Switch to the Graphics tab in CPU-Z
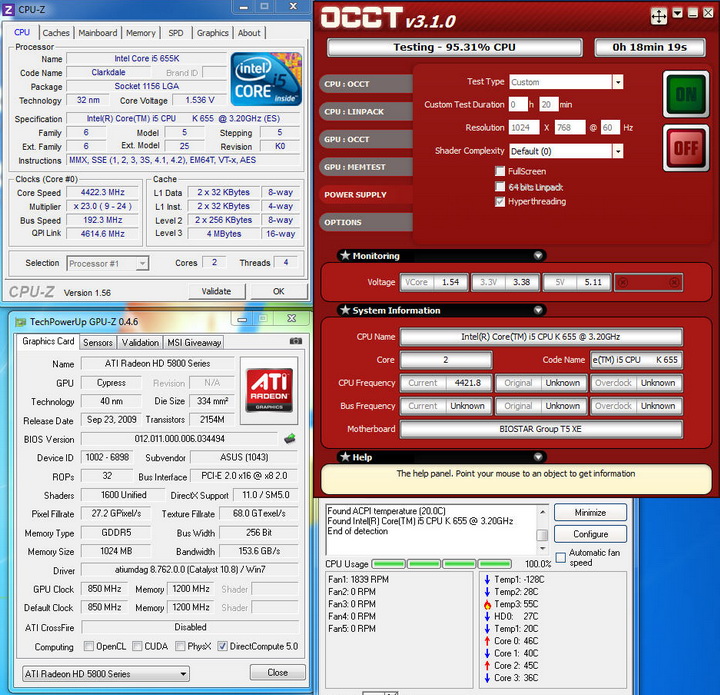The height and width of the screenshot is (695, 720). [x=212, y=33]
